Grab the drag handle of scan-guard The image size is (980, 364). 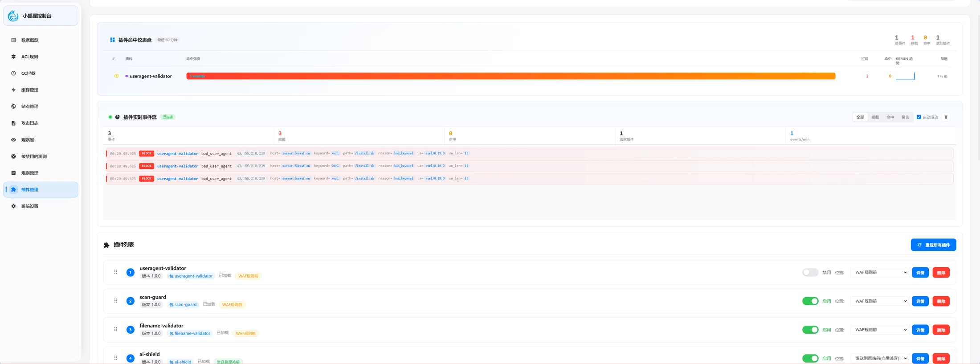coord(115,301)
